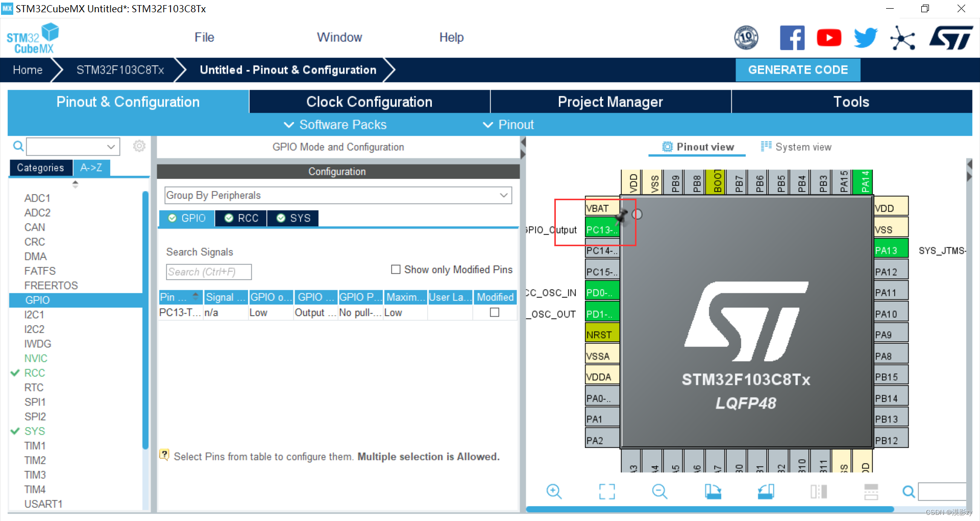The height and width of the screenshot is (521, 980).
Task: Zoom out of the pinout view
Action: pyautogui.click(x=659, y=491)
